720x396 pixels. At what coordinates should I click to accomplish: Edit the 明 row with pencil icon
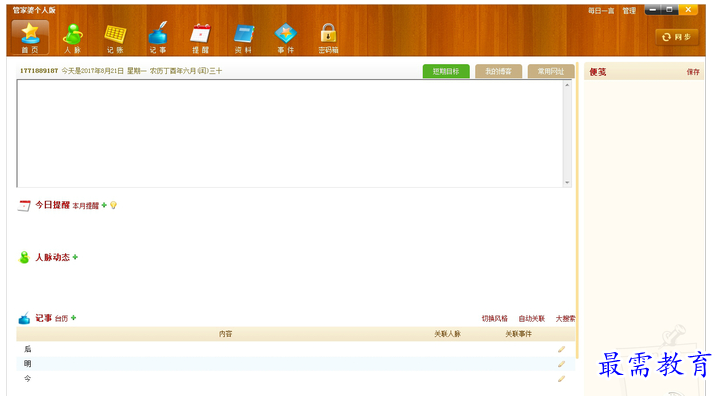(561, 364)
